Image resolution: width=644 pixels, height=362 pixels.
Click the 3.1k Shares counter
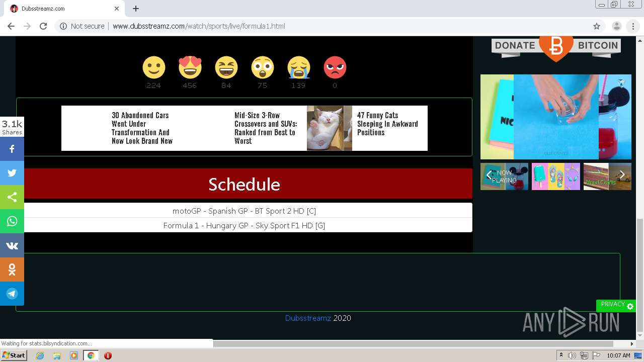[x=12, y=127]
